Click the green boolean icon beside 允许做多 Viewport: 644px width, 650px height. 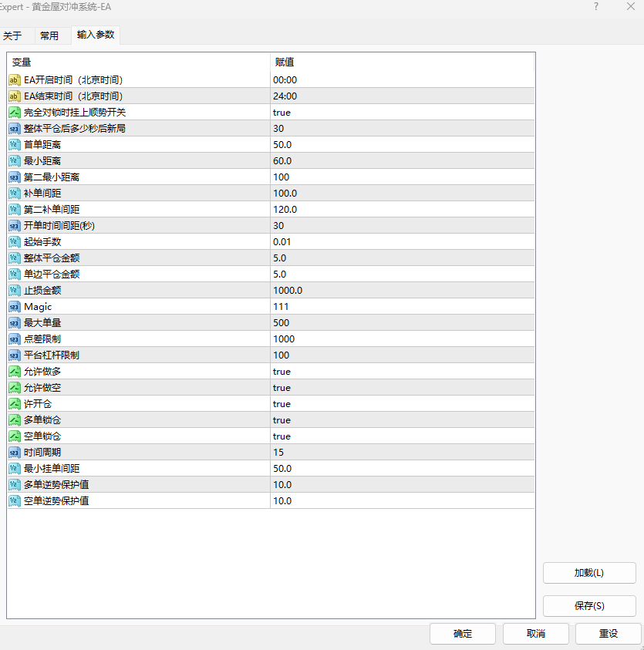point(14,371)
